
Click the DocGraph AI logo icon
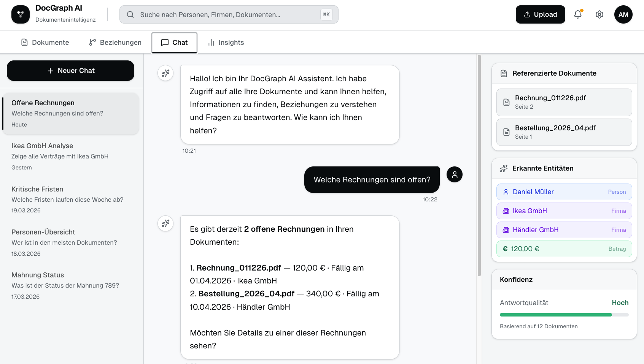(20, 14)
